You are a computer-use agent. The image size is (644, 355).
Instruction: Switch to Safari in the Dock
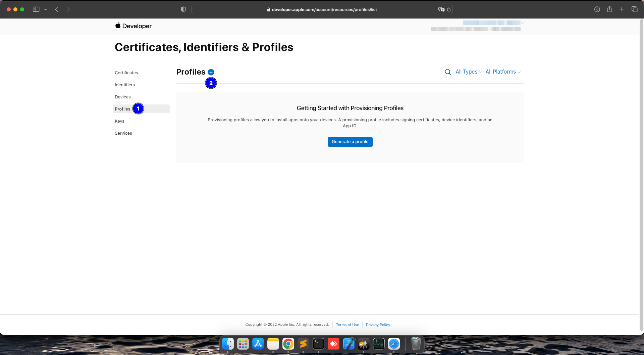pos(394,344)
